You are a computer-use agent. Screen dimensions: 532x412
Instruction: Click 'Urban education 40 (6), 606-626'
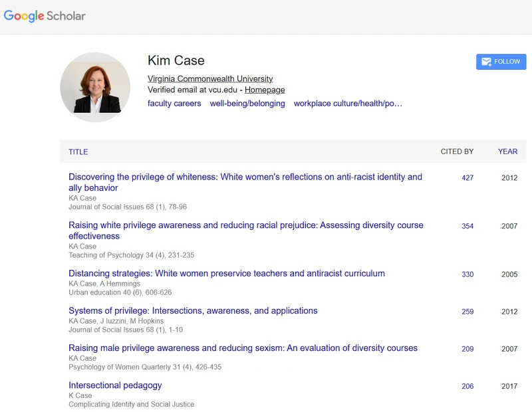pos(120,292)
